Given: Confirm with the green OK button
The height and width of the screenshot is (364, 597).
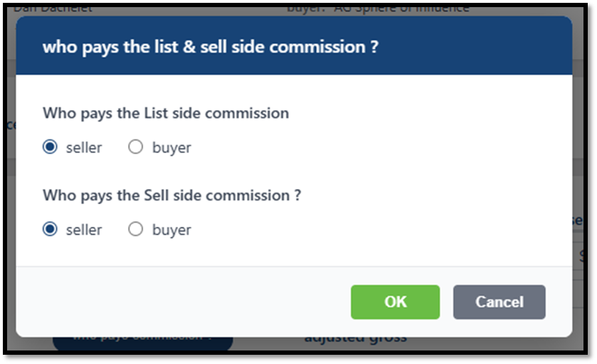Looking at the screenshot, I should 395,302.
